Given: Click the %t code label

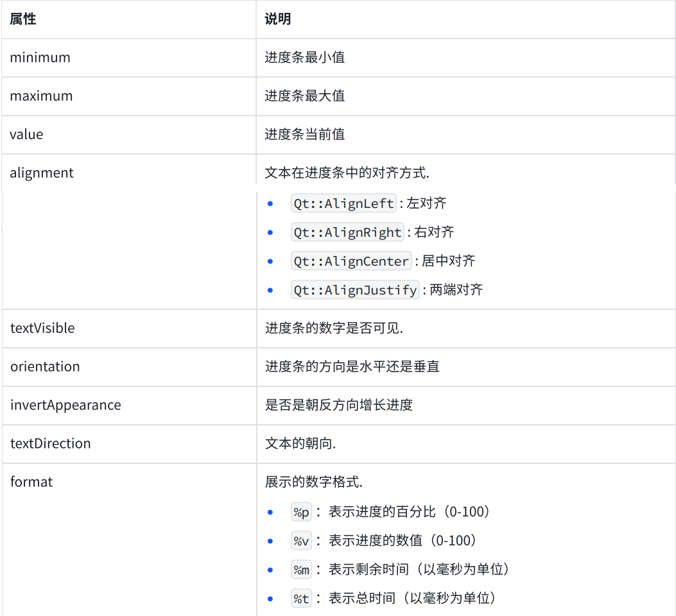Looking at the screenshot, I should point(301,599).
